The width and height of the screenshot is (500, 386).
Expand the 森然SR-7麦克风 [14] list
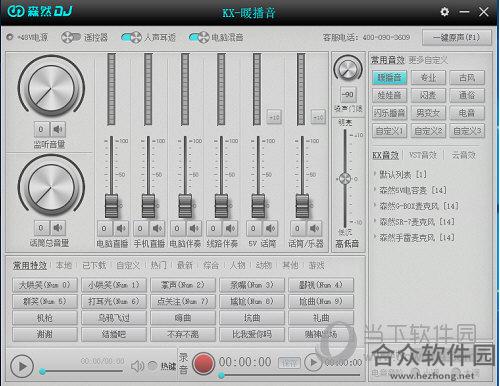pyautogui.click(x=414, y=222)
